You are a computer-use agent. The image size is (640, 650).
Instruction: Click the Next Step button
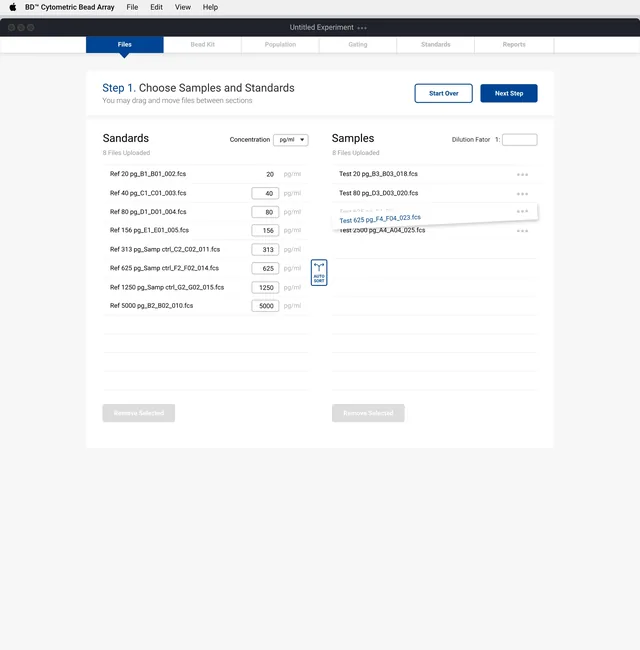click(x=509, y=93)
